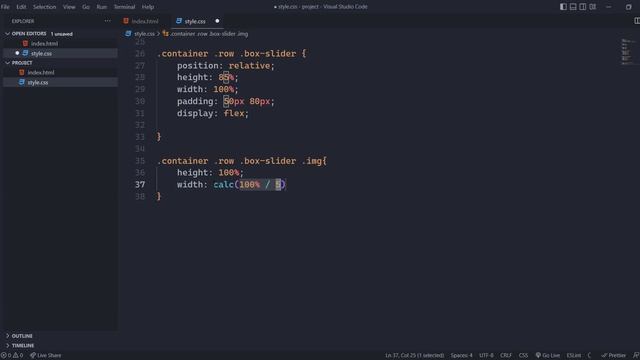The width and height of the screenshot is (640, 360).
Task: Click the sync spinner icon near ESLint
Action: tap(590, 355)
